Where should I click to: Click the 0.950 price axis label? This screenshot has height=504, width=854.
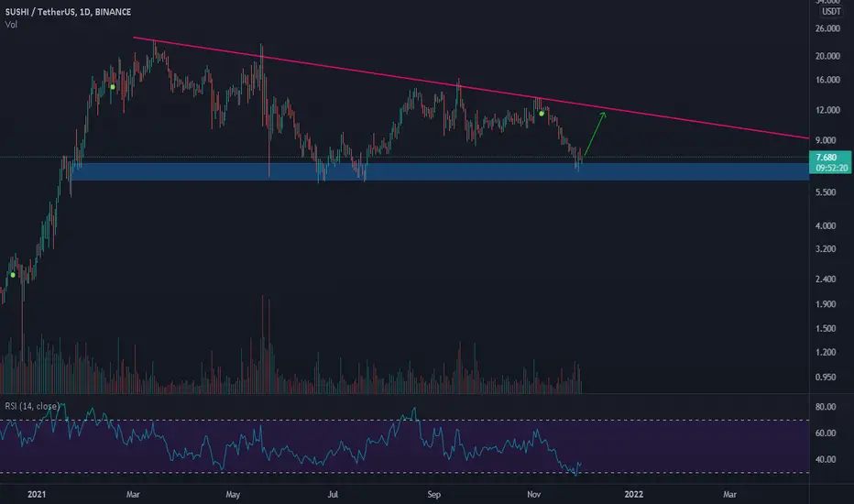pos(826,377)
